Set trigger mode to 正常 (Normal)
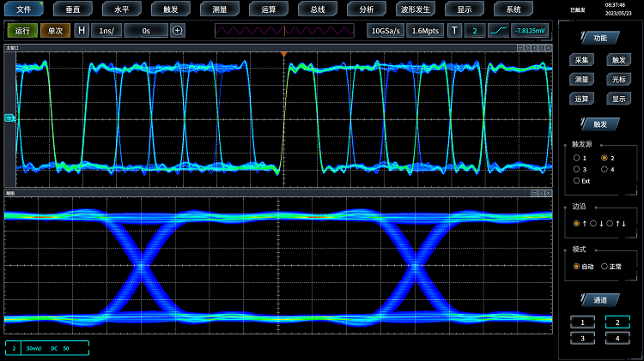The image size is (644, 361). click(x=604, y=267)
